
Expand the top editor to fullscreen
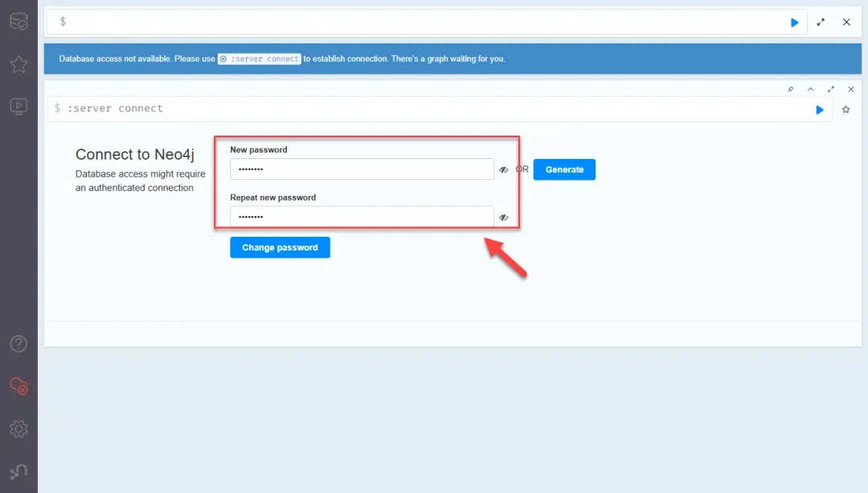821,22
